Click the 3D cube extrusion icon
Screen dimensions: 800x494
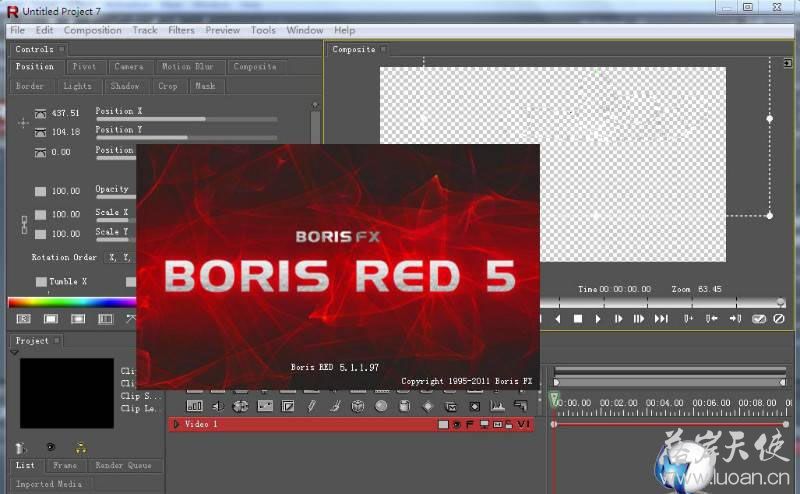[x=358, y=406]
